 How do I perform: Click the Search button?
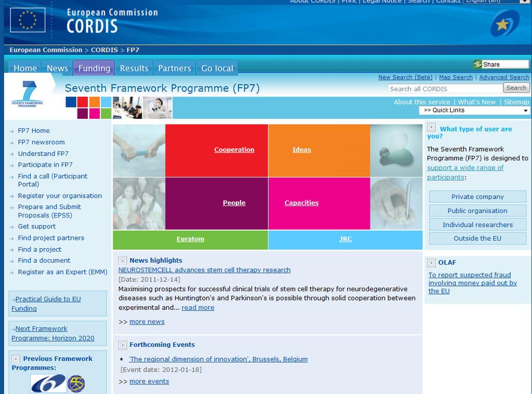(x=516, y=88)
